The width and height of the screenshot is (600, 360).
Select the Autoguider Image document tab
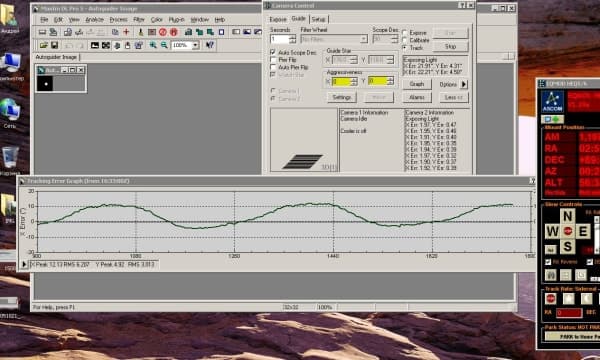(x=56, y=57)
